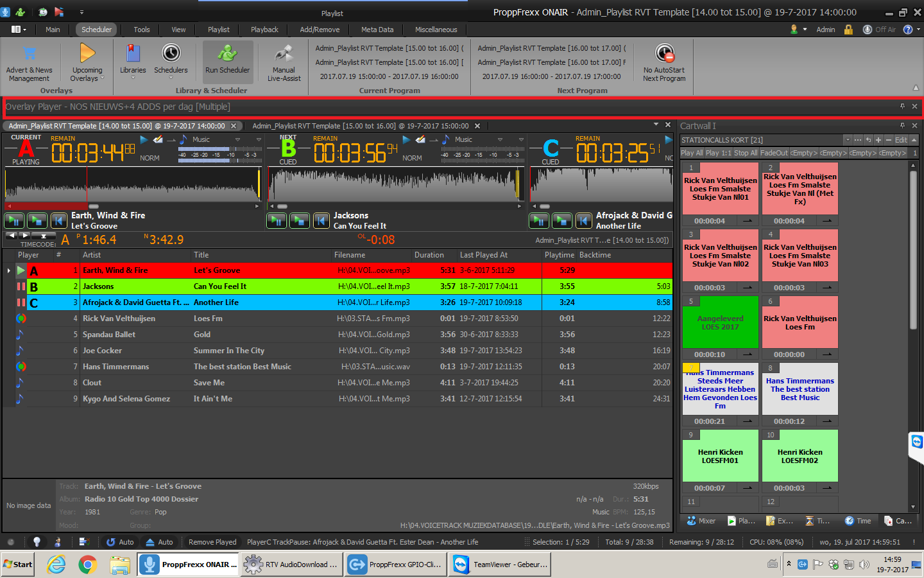Screen dimensions: 924x578
Task: Click Play/Pause on player A
Action: pyautogui.click(x=14, y=221)
